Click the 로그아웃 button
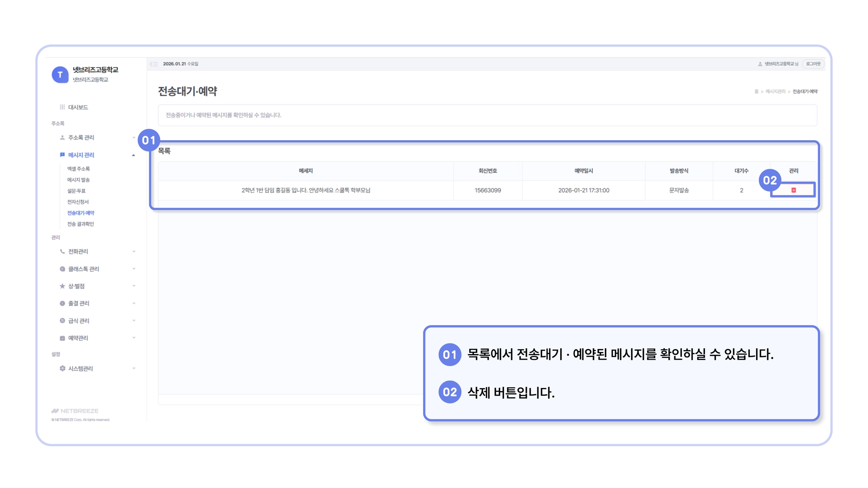 (x=813, y=64)
